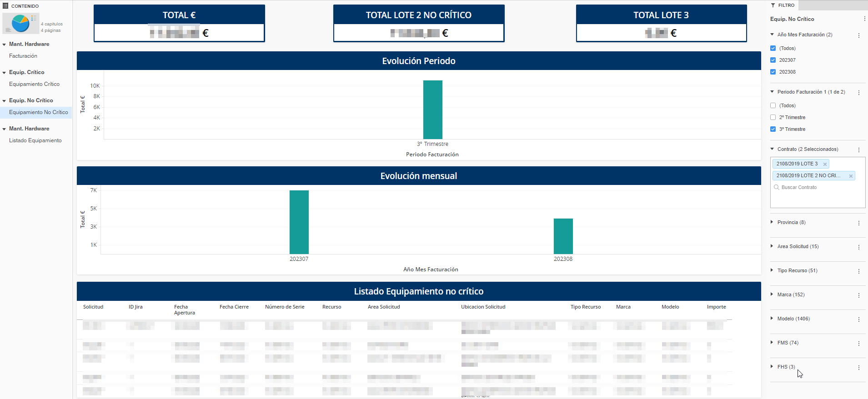868x399 pixels.
Task: Click the Recurso column header
Action: 331,307
